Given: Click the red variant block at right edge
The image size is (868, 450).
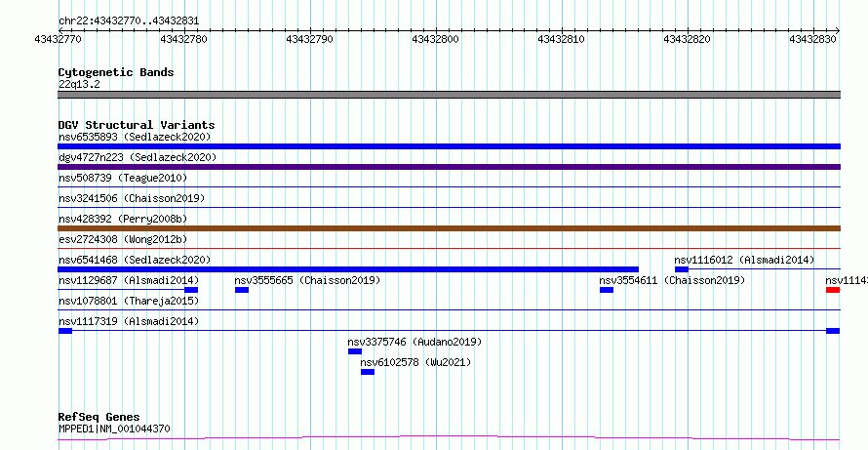Looking at the screenshot, I should pos(833,290).
